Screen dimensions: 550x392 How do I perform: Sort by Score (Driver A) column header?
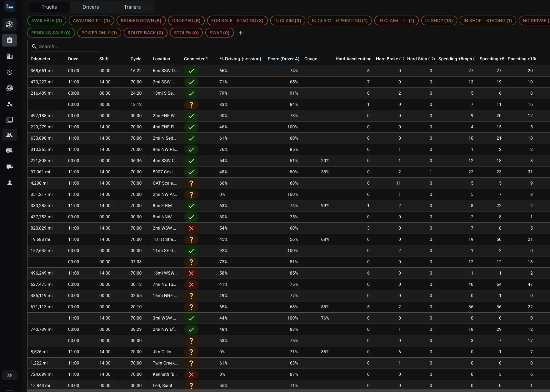coord(283,59)
